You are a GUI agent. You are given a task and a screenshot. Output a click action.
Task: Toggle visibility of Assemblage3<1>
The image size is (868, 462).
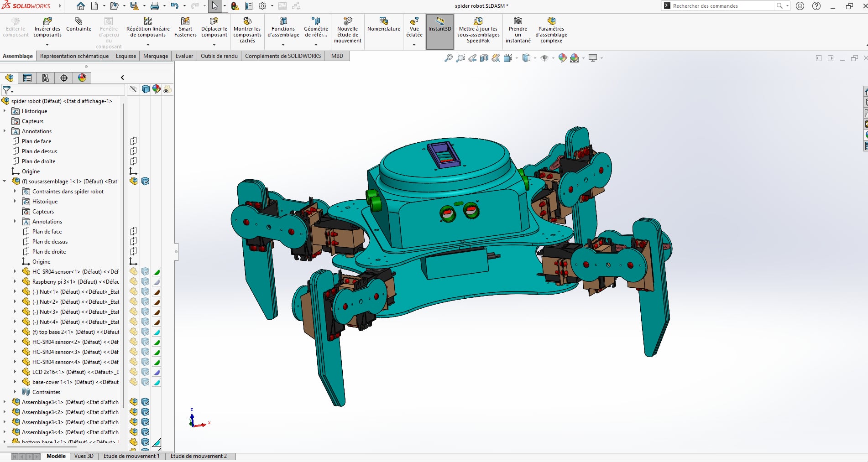[x=133, y=402]
